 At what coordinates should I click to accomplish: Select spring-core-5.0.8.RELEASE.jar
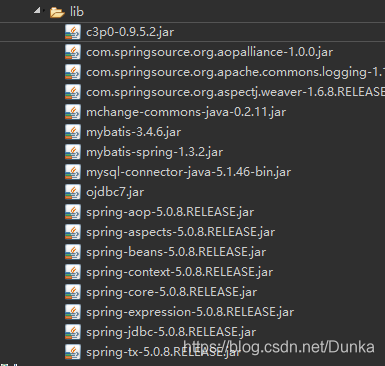pos(172,292)
